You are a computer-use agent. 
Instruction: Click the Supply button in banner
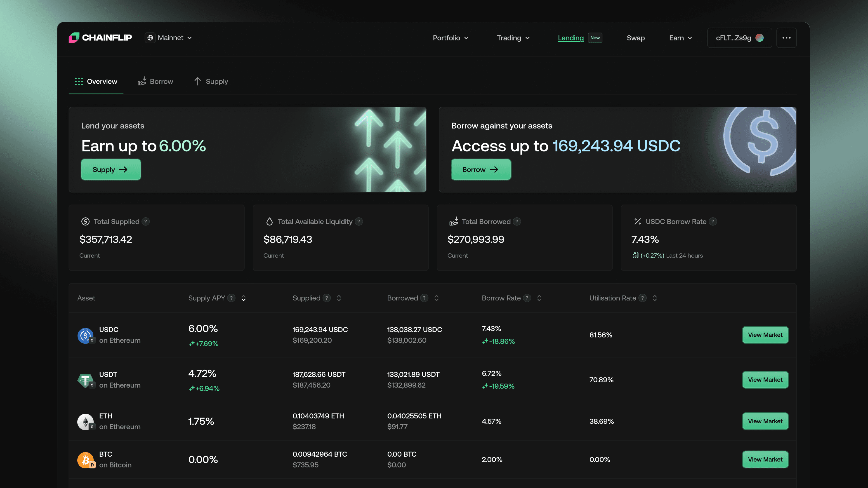(111, 169)
